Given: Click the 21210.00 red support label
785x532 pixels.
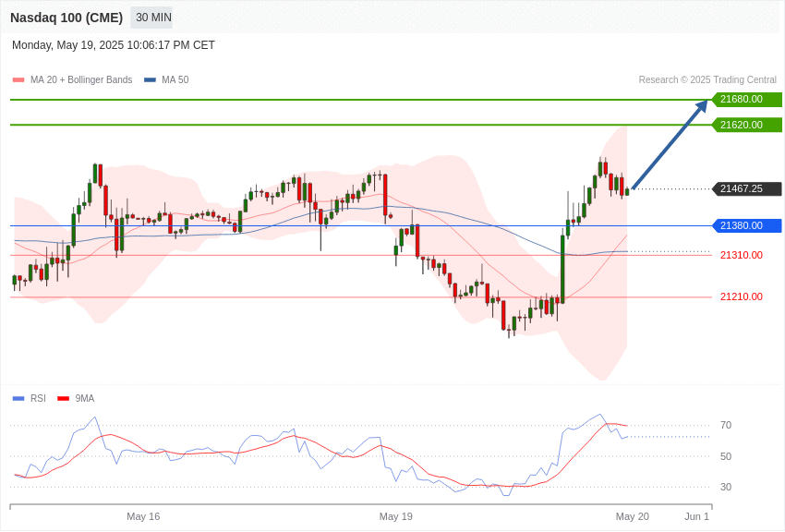Looking at the screenshot, I should tap(742, 296).
